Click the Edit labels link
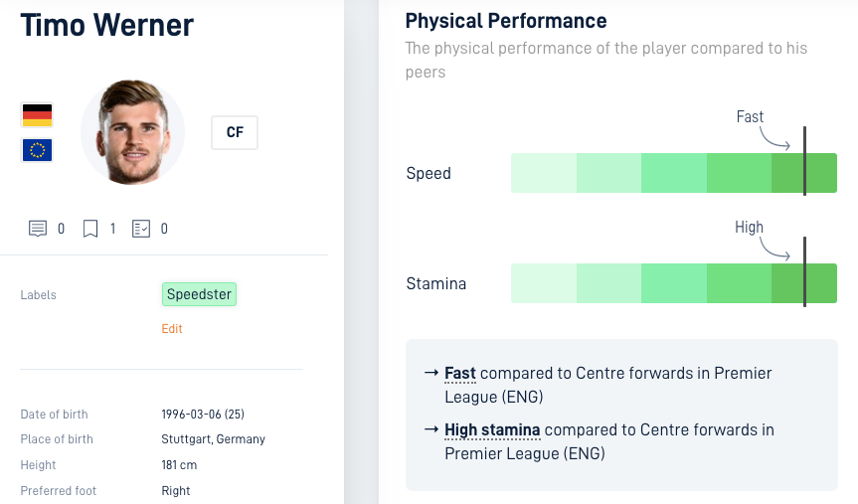858x504 pixels. (172, 329)
